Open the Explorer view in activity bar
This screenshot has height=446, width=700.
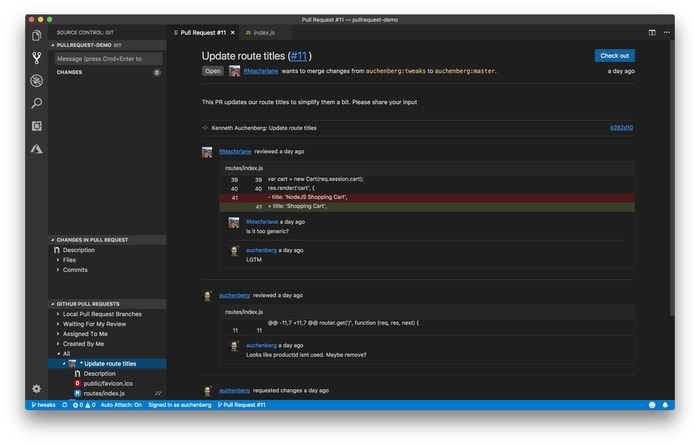37,35
